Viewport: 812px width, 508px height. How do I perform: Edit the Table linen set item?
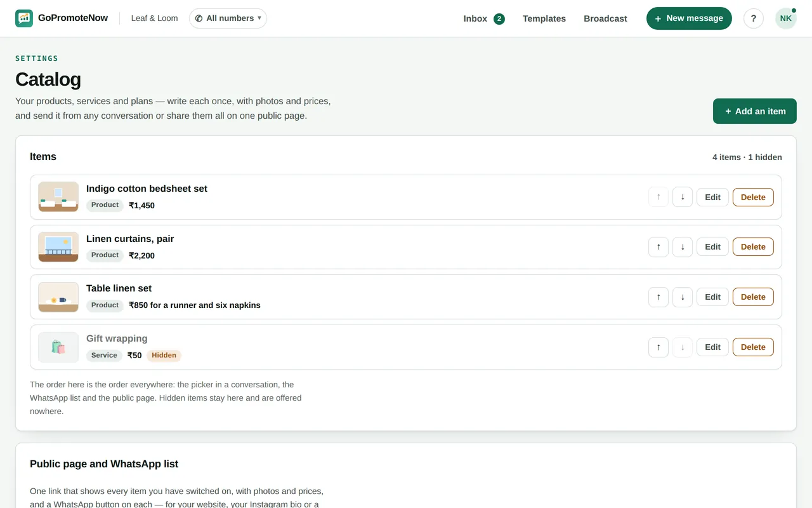tap(712, 297)
